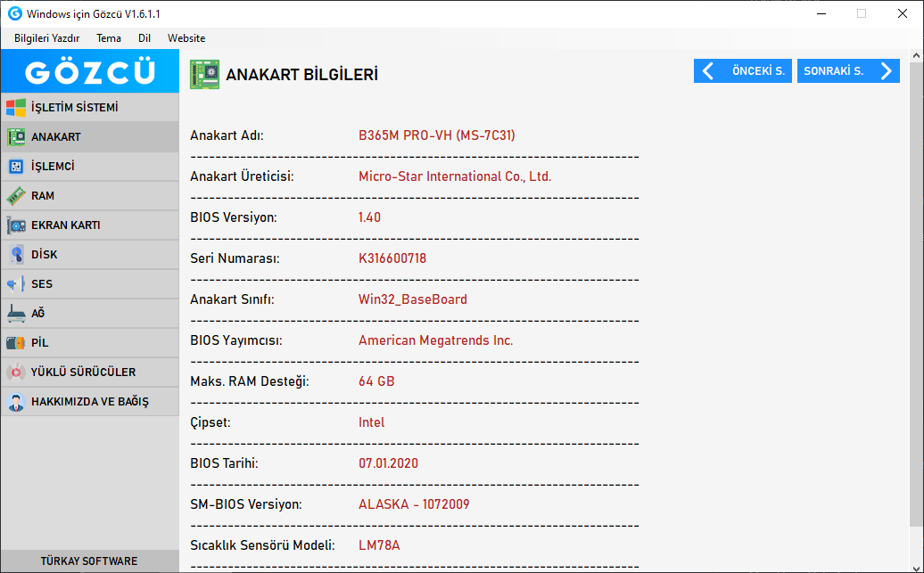Viewport: 924px width, 573px height.
Task: Open the RAM section
Action: pyautogui.click(x=90, y=196)
